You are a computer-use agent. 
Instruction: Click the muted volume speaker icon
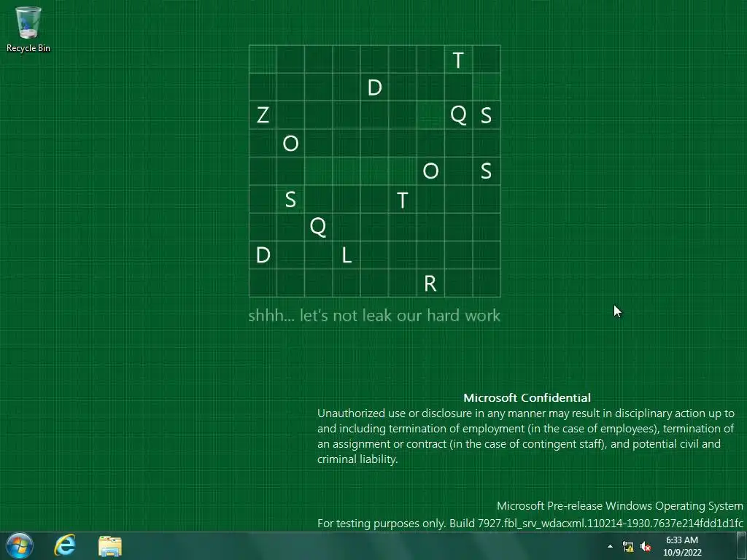[x=646, y=547]
